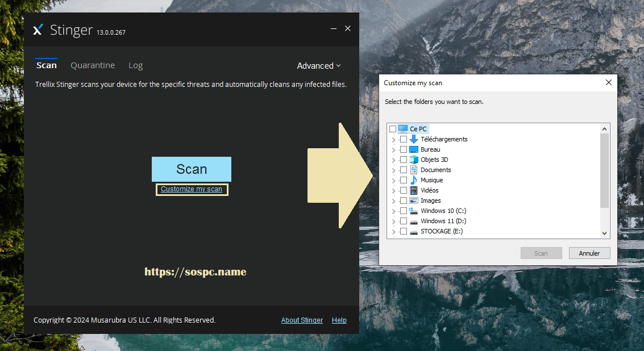Viewport: 644px width, 351px height.
Task: Open the About Stinger link
Action: click(x=302, y=320)
